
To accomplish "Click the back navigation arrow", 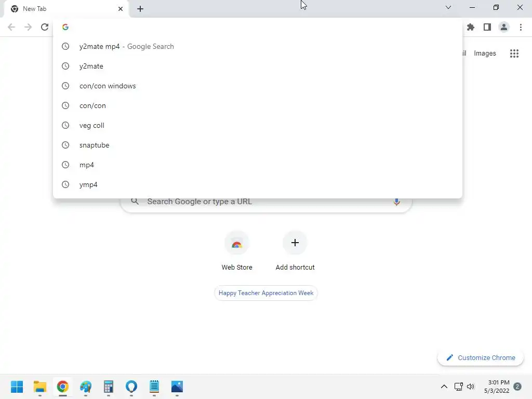I will (11, 27).
